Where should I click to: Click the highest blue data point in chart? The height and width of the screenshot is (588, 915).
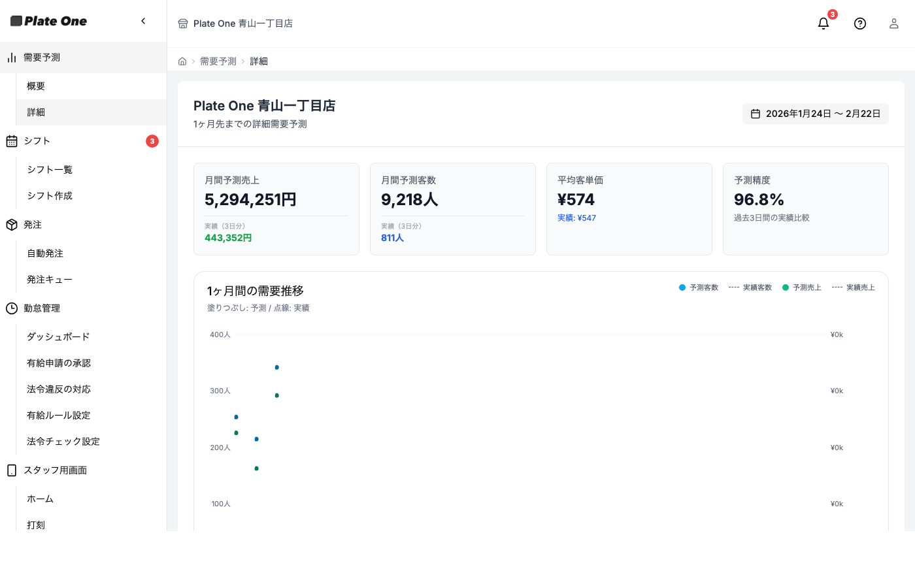pos(277,367)
